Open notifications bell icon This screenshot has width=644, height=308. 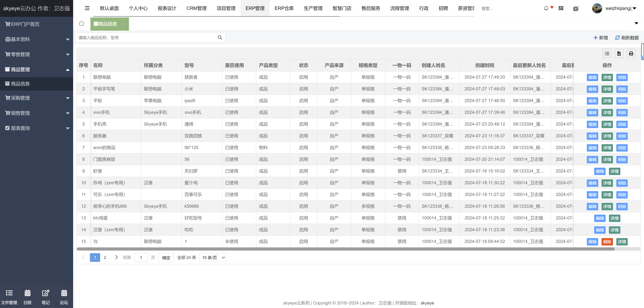[x=546, y=8]
